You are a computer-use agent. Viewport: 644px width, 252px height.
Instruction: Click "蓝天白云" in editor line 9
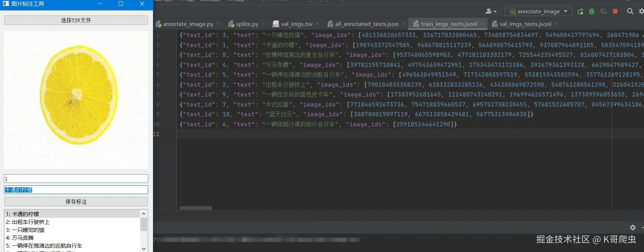280,114
